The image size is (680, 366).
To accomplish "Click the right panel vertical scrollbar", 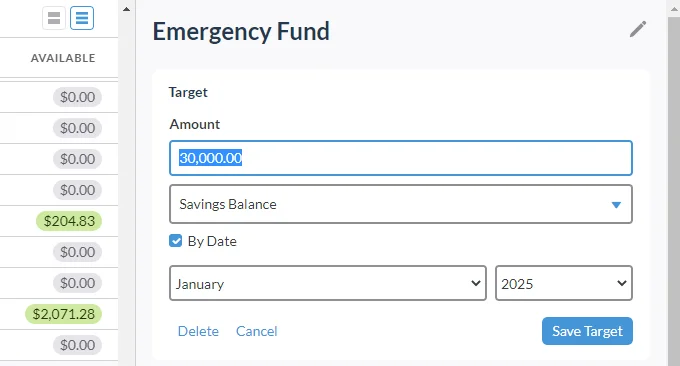I will (x=673, y=186).
